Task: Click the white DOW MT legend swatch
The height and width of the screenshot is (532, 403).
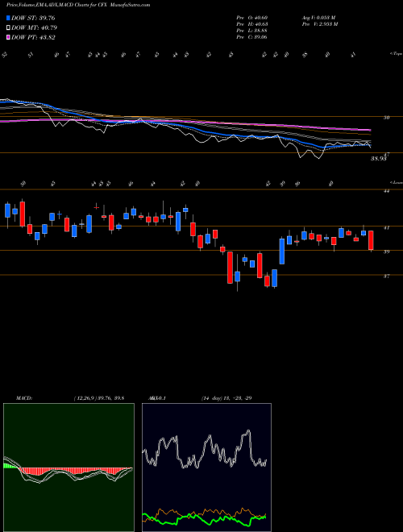Action: click(x=8, y=28)
